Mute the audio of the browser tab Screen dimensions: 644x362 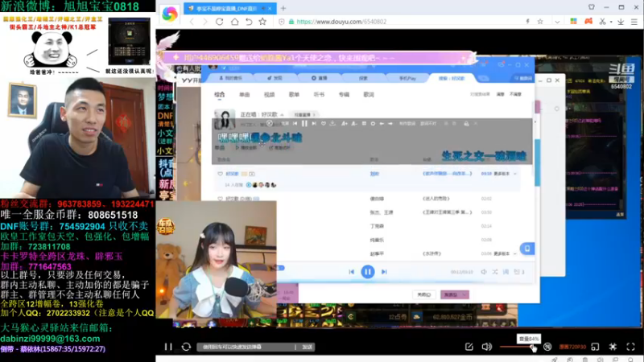click(x=262, y=8)
